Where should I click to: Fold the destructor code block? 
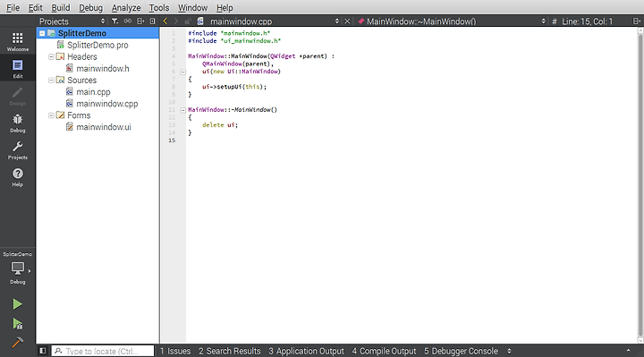coord(183,110)
